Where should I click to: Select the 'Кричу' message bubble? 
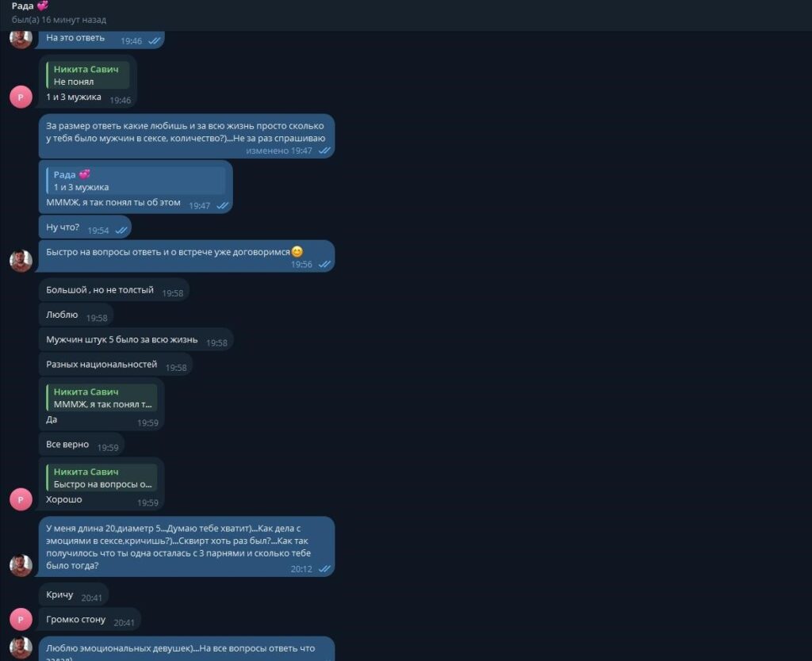tap(74, 594)
